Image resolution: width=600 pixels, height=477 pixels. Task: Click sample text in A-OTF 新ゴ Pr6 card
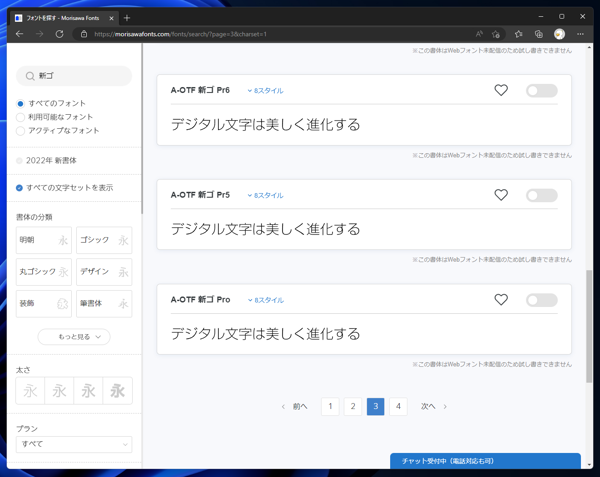[266, 125]
